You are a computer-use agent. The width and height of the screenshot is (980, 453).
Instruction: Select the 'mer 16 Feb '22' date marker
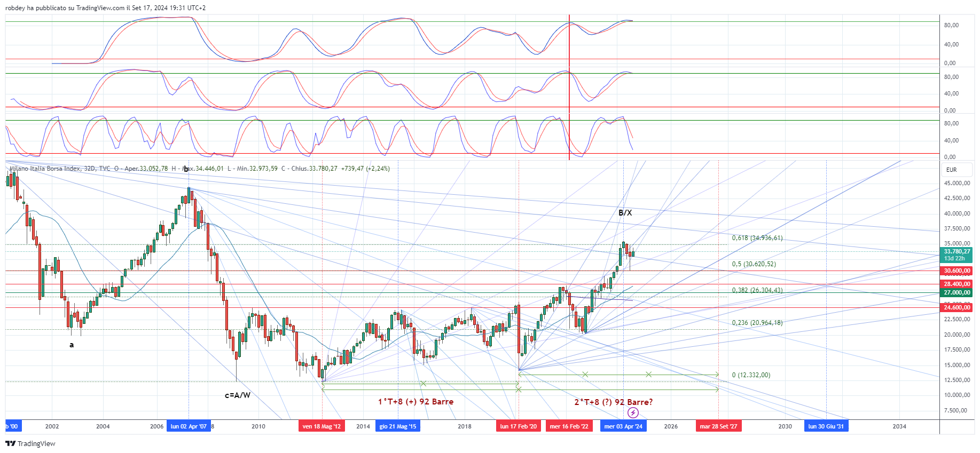coord(569,426)
